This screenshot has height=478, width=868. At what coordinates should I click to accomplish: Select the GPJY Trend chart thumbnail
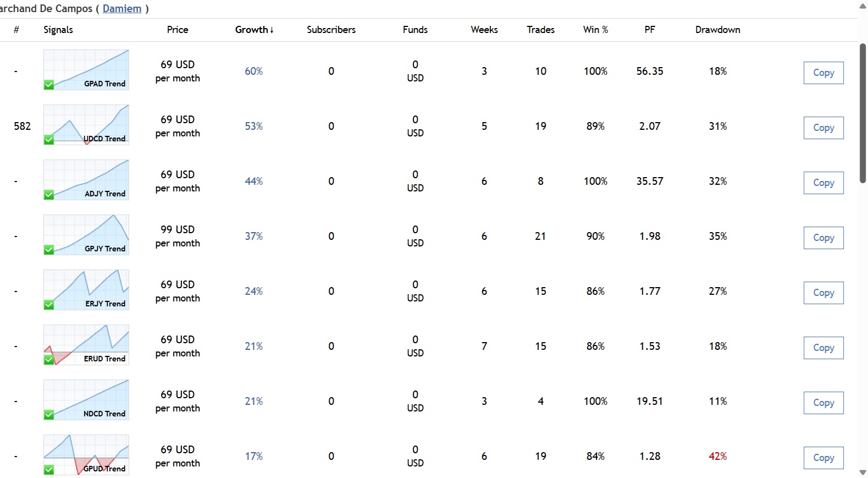point(86,234)
